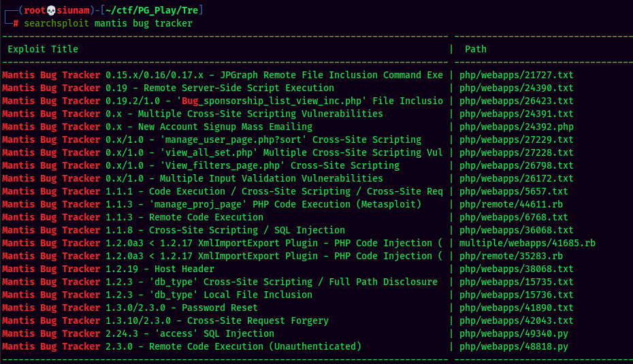Select the 'manage_proj_page' PHP Code Execution (Metasploit) title
Viewport: 633px width, 364px height.
(x=212, y=204)
